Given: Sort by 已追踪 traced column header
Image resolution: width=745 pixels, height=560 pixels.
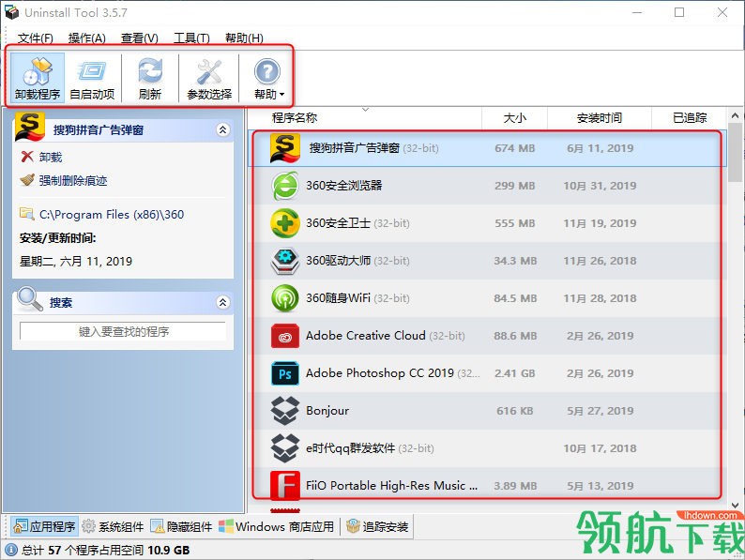Looking at the screenshot, I should point(690,118).
